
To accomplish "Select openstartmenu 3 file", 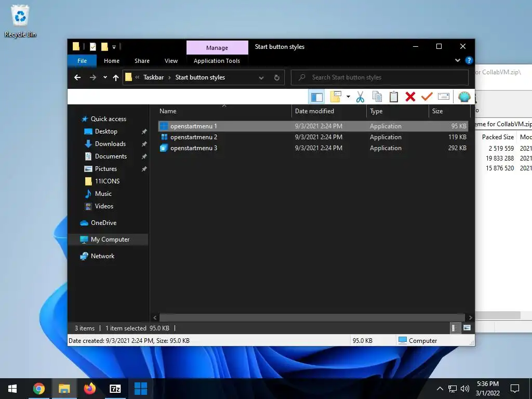I will (313, 148).
